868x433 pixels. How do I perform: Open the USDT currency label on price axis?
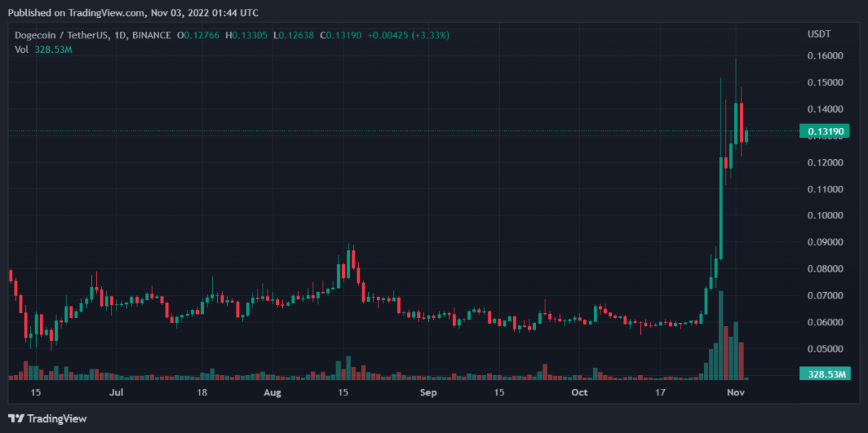tap(820, 35)
